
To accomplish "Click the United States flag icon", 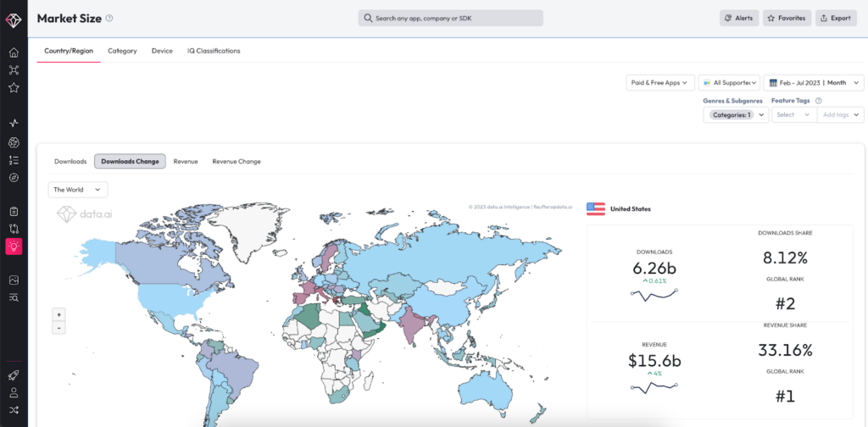I will click(x=596, y=209).
